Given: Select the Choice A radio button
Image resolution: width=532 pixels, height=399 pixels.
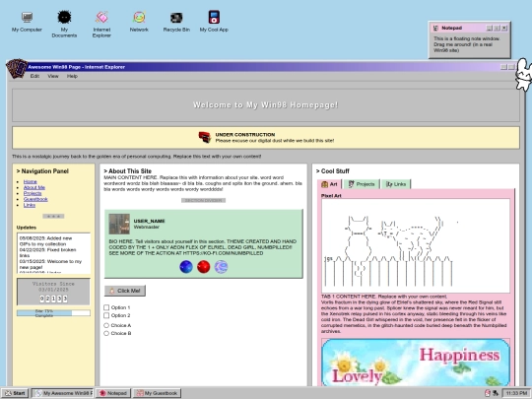Looking at the screenshot, I should point(106,325).
